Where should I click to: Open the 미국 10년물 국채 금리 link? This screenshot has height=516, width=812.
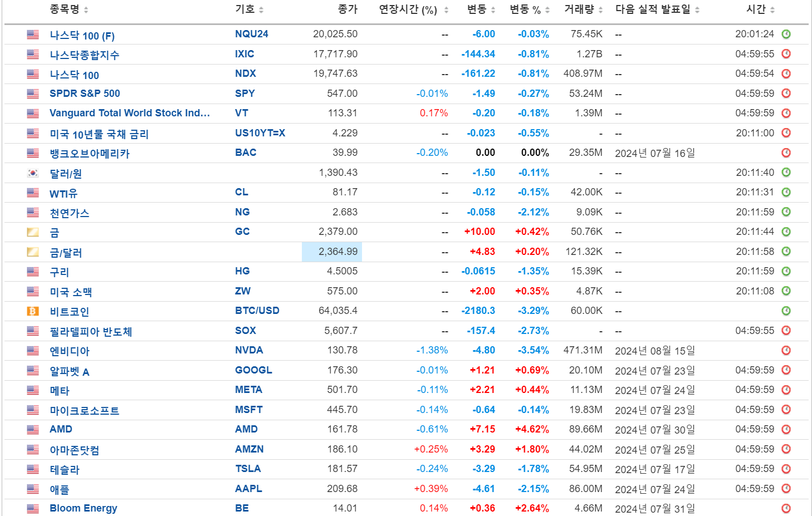pyautogui.click(x=99, y=134)
